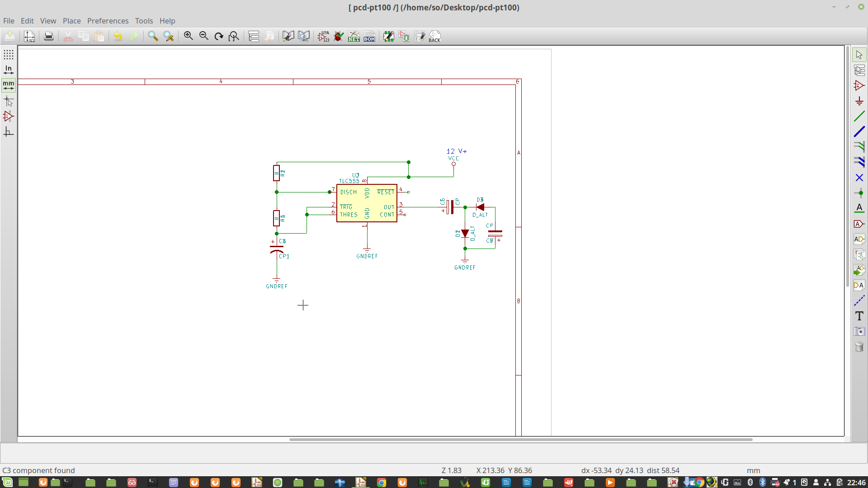Screen dimensions: 868x488
Task: Zoom in on the schematic
Action: [189, 37]
